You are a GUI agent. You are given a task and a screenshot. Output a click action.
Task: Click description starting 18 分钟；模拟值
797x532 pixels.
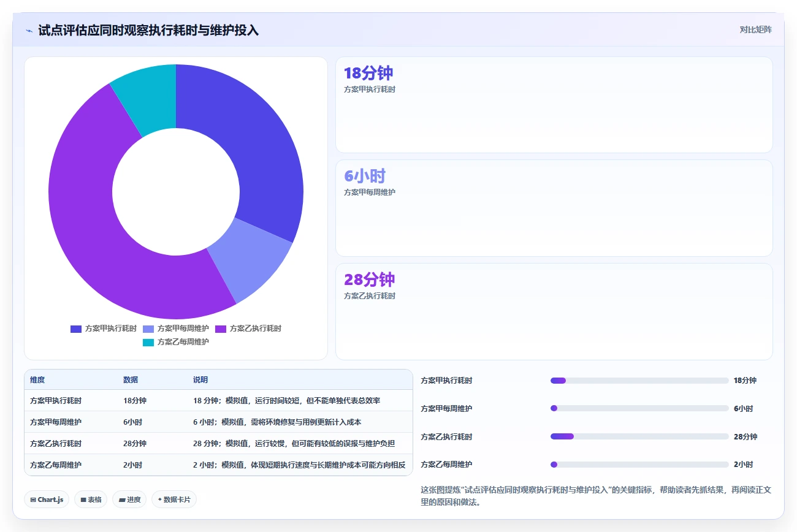(x=287, y=401)
